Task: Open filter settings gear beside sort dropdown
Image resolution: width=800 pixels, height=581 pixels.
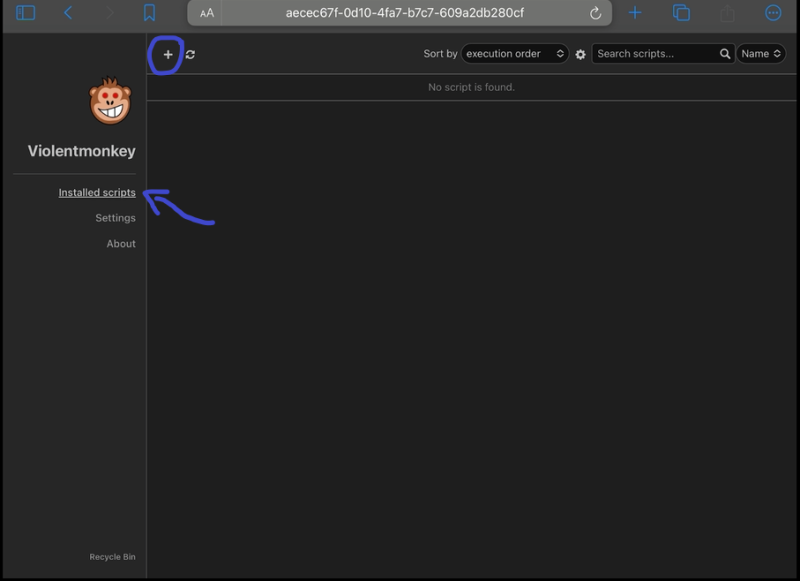Action: tap(580, 55)
